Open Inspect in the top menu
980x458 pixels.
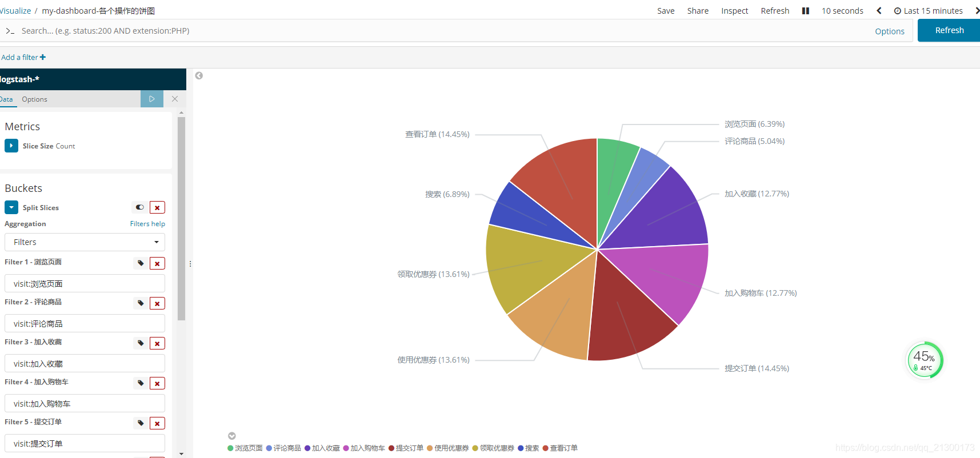[734, 11]
